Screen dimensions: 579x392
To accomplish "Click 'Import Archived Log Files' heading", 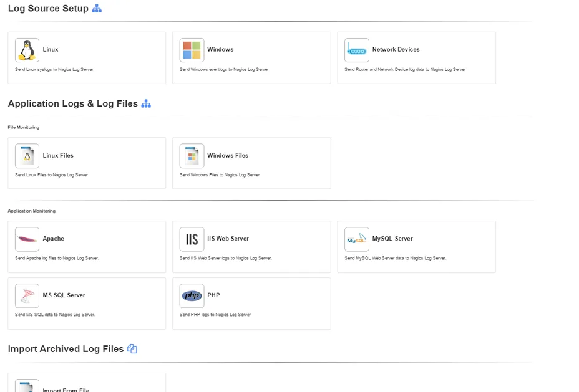I will click(x=66, y=349).
